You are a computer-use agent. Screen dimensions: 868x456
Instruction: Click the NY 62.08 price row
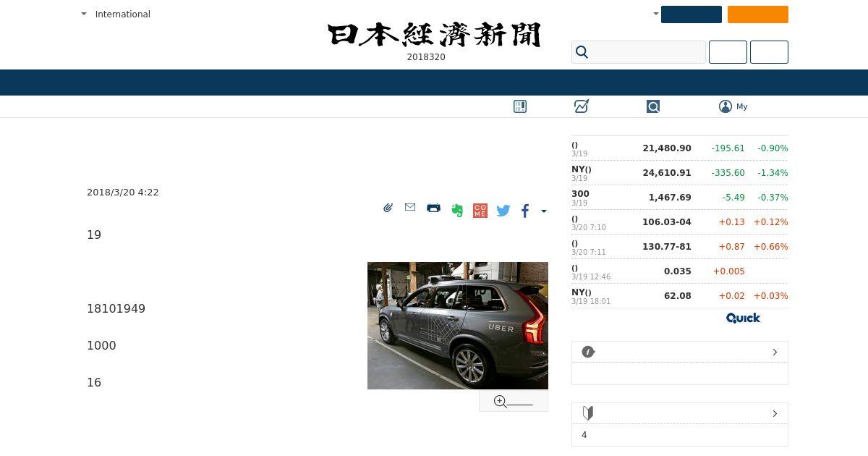pos(680,296)
